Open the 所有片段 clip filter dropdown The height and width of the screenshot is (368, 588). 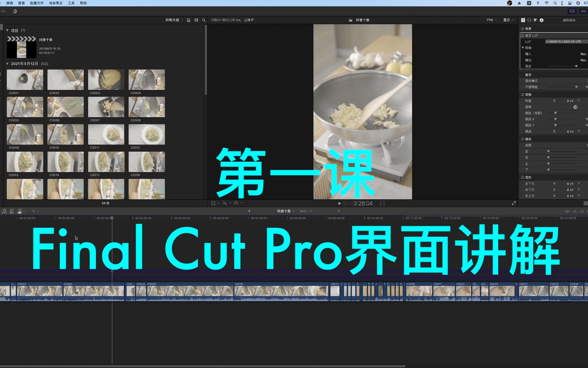[x=174, y=20]
